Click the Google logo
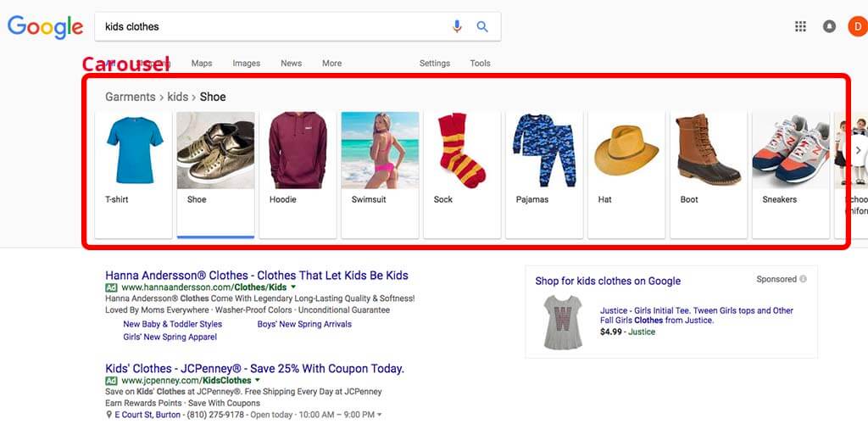The image size is (868, 424). [46, 27]
